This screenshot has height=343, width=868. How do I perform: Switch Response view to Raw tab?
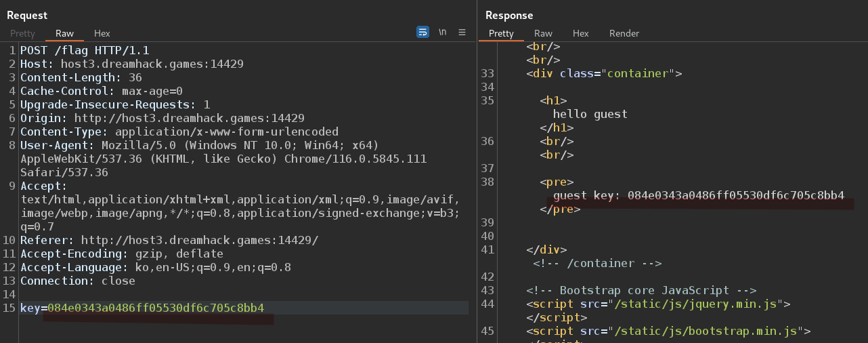(x=543, y=33)
